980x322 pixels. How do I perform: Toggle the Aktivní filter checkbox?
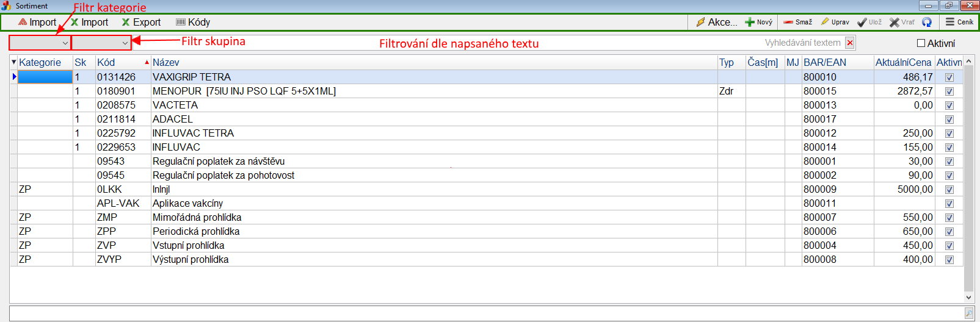(x=921, y=43)
